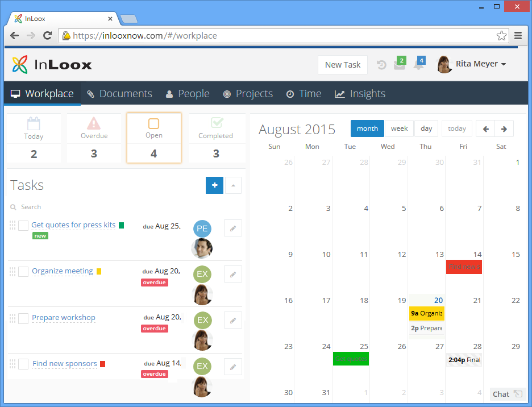532x407 pixels.
Task: Open the Insights tab
Action: coord(360,94)
